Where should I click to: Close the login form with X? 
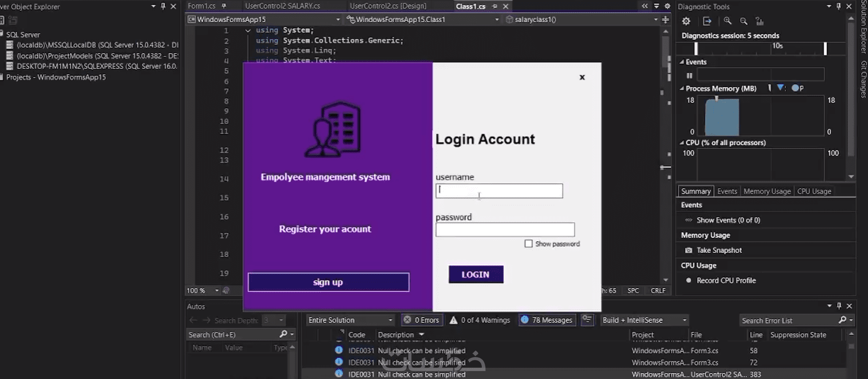pos(582,77)
